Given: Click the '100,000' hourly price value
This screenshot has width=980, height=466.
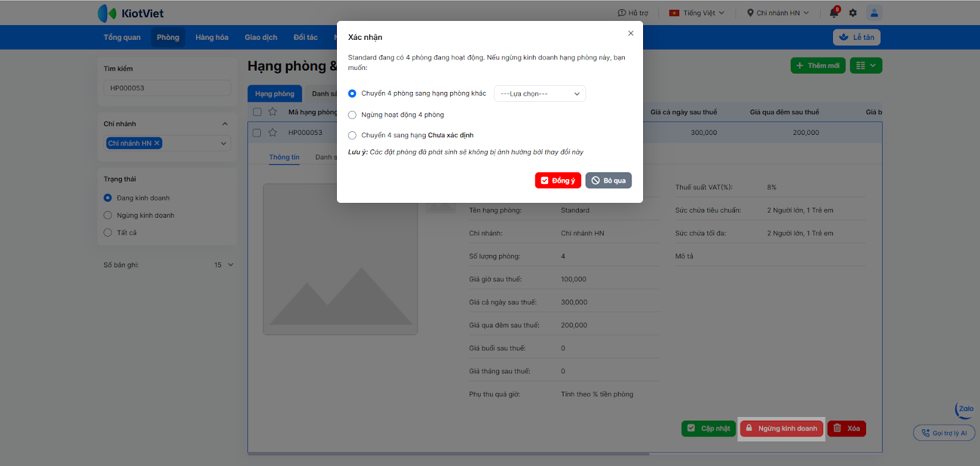Looking at the screenshot, I should click(x=573, y=280).
